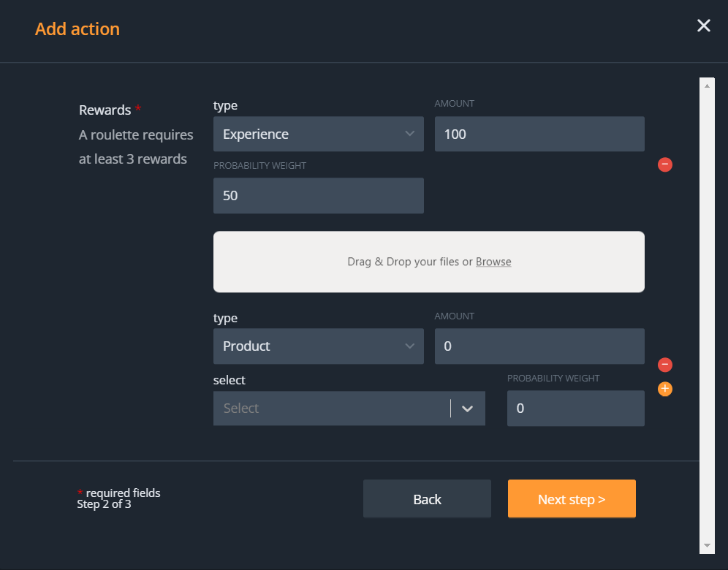Screen dimensions: 728x570
Task: Click the Product reward Amount field
Action: (x=539, y=346)
